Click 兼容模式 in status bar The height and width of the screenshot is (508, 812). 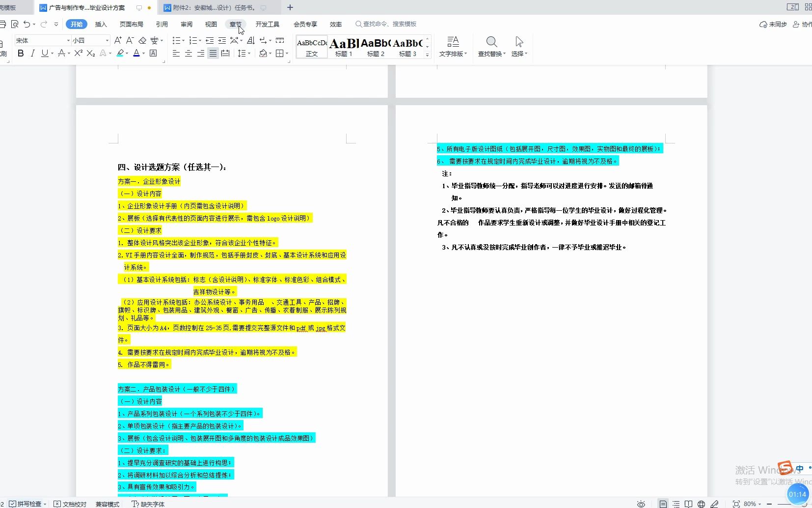click(x=108, y=504)
